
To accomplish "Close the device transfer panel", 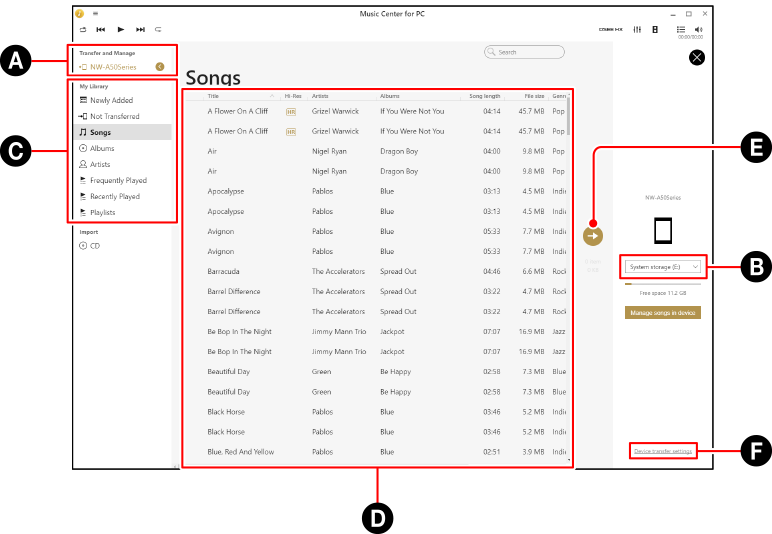I will pos(697,58).
